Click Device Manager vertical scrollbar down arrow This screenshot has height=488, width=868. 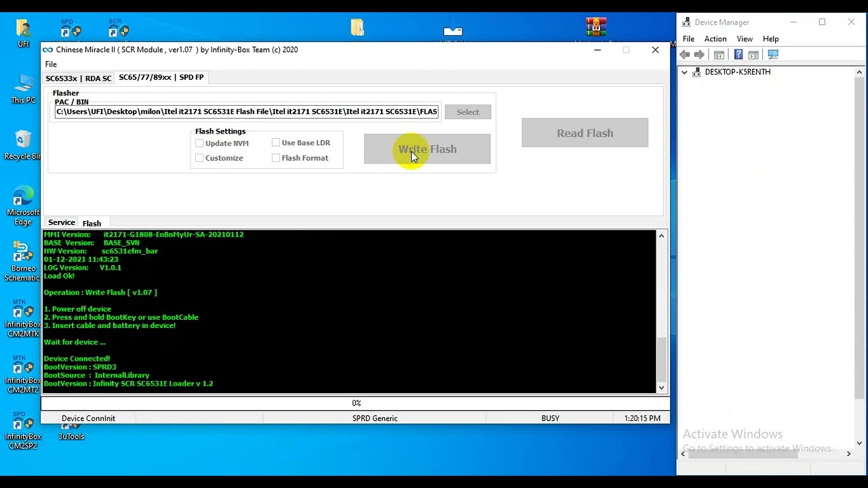[859, 443]
